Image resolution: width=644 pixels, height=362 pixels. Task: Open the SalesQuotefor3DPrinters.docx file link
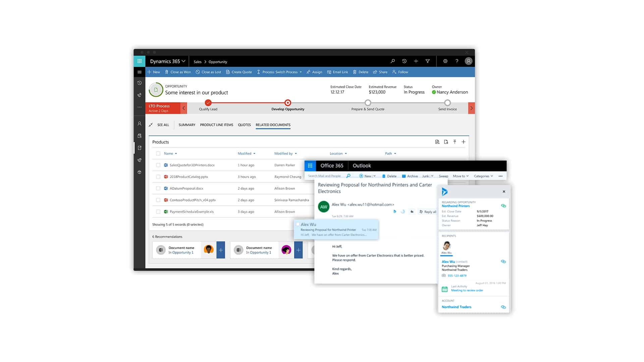pyautogui.click(x=192, y=165)
